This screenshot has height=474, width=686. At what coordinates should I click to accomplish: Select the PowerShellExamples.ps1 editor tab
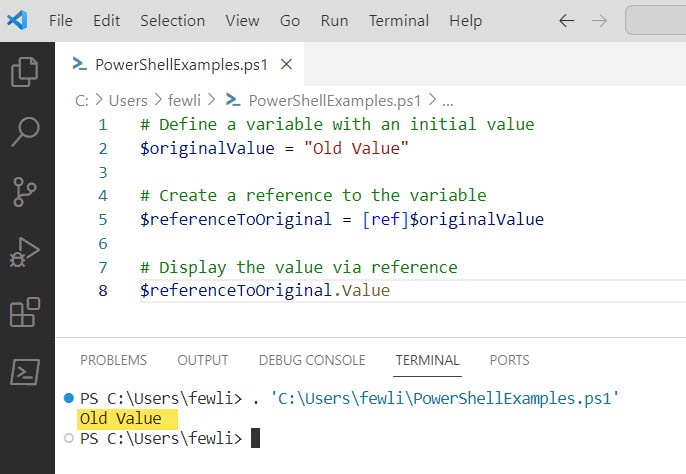[x=179, y=64]
